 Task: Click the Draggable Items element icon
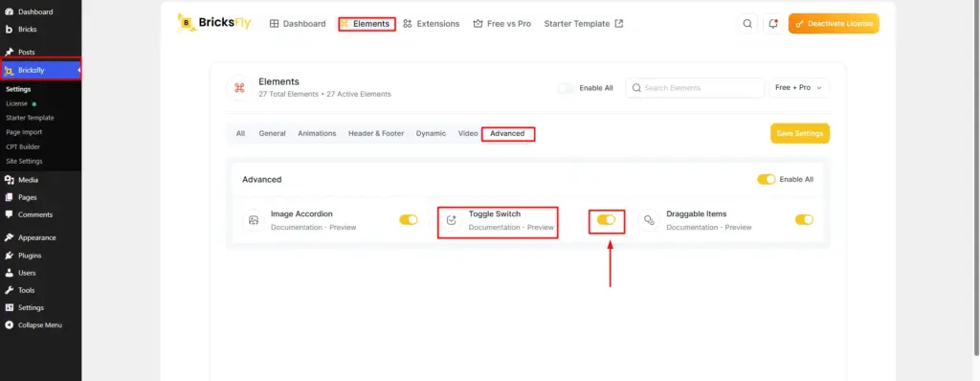pos(650,220)
